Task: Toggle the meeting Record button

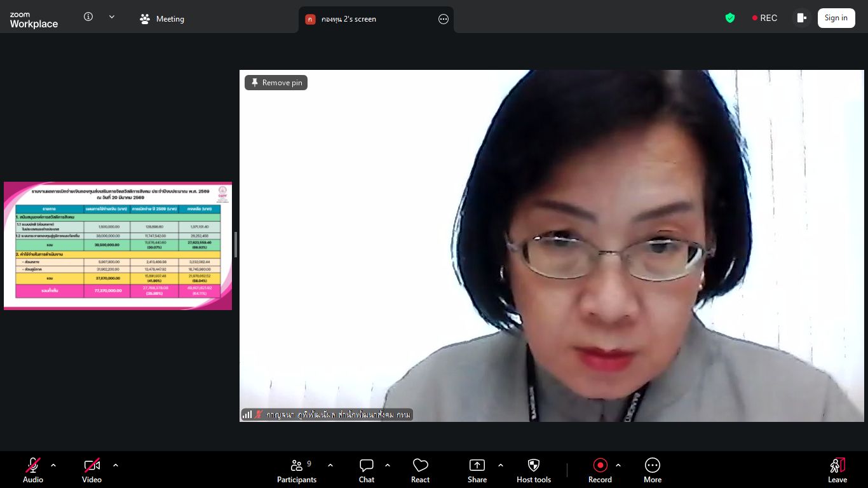Action: click(600, 471)
